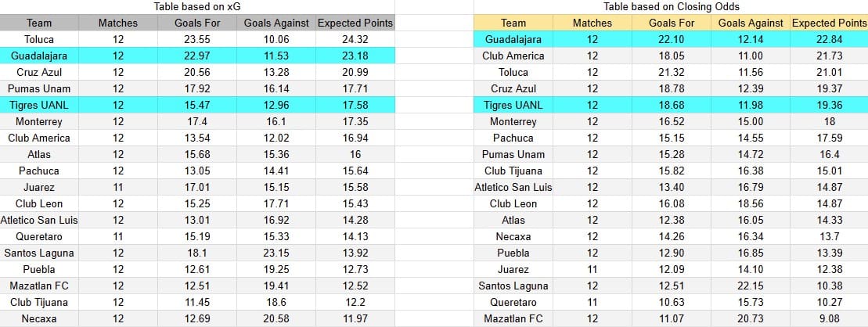Select the 22.84 expected points cell
Screen dimensions: 868x327
pos(829,39)
